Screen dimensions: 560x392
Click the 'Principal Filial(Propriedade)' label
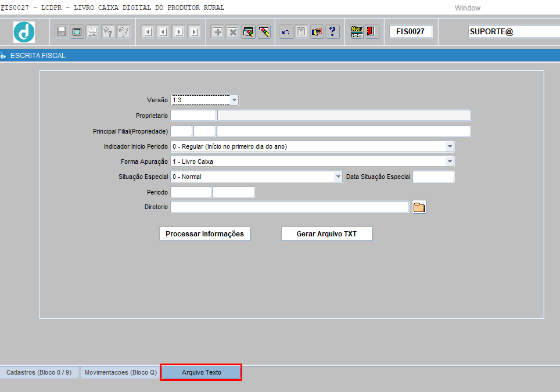pos(130,131)
